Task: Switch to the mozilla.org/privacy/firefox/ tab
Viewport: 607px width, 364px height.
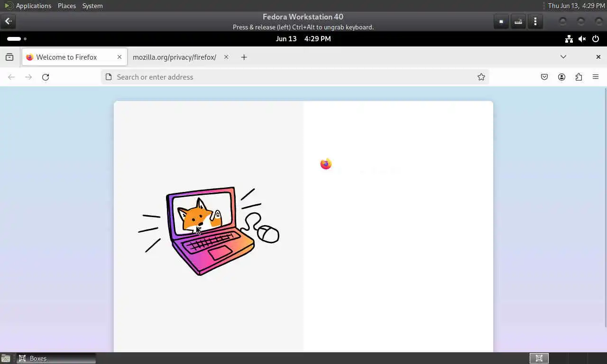Action: tap(175, 57)
